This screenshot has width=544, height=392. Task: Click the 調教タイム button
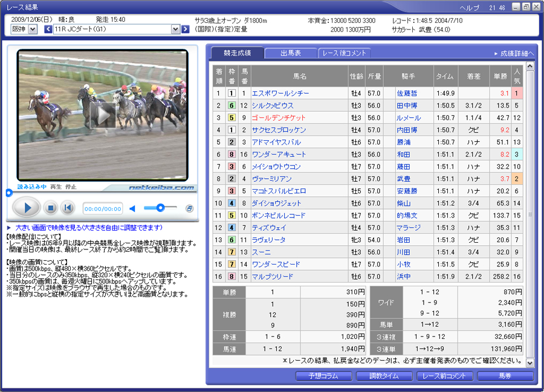(384, 376)
